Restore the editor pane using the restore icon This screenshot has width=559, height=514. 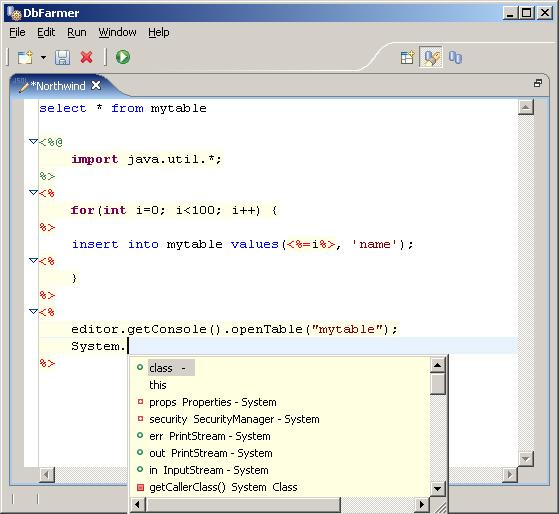[x=538, y=83]
